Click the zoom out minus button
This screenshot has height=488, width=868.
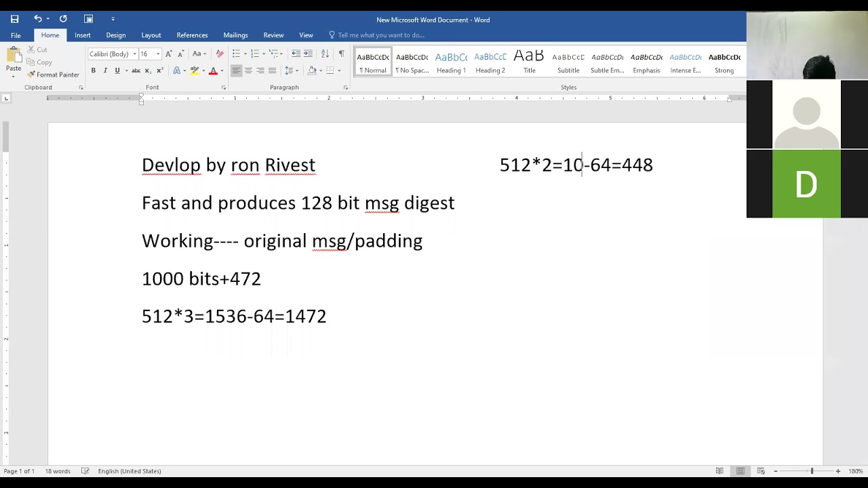coord(775,471)
